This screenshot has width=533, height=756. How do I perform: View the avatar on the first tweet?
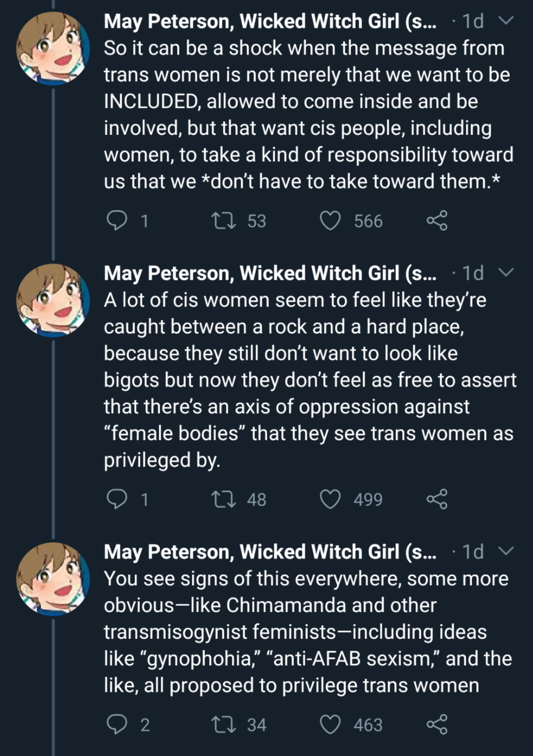click(x=53, y=48)
